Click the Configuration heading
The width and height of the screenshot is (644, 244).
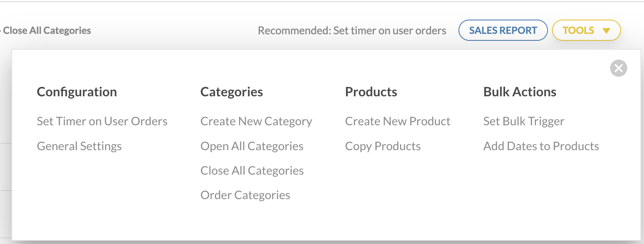pyautogui.click(x=77, y=92)
